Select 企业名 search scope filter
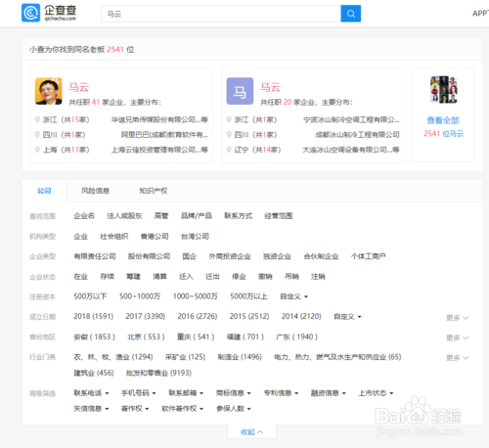Viewport: 489px width, 448px height. (84, 216)
